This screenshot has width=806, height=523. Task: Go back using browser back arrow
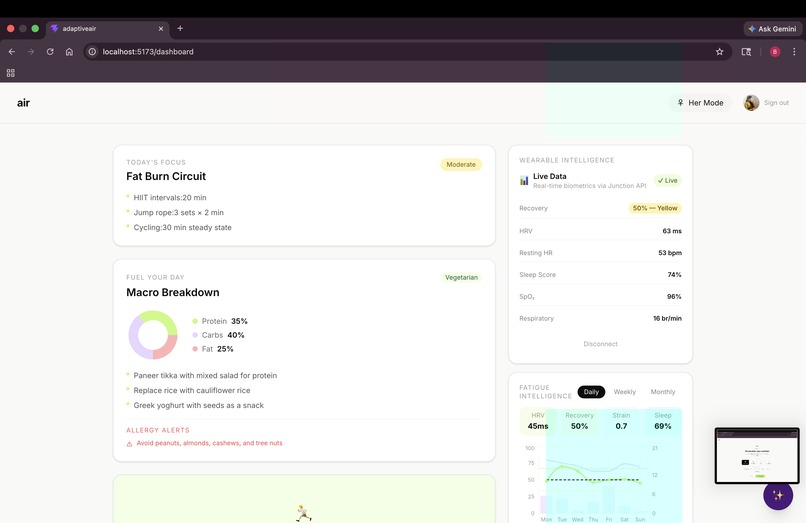(x=11, y=51)
